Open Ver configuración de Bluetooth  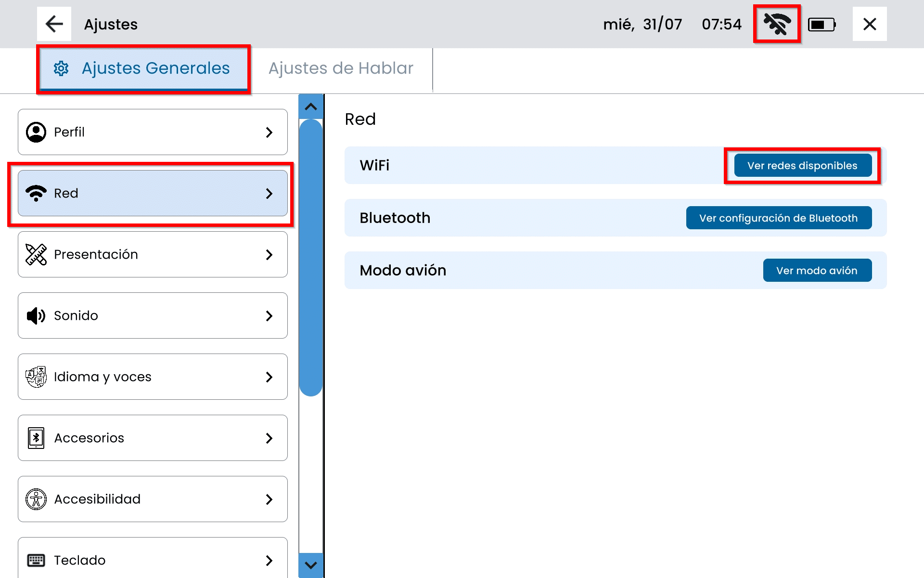click(x=778, y=218)
